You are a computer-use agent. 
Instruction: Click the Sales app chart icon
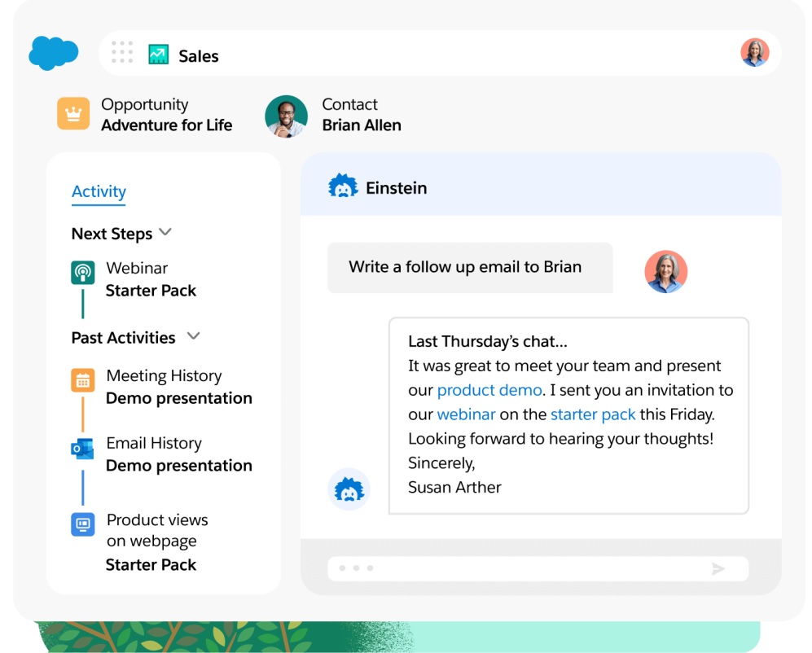(159, 55)
